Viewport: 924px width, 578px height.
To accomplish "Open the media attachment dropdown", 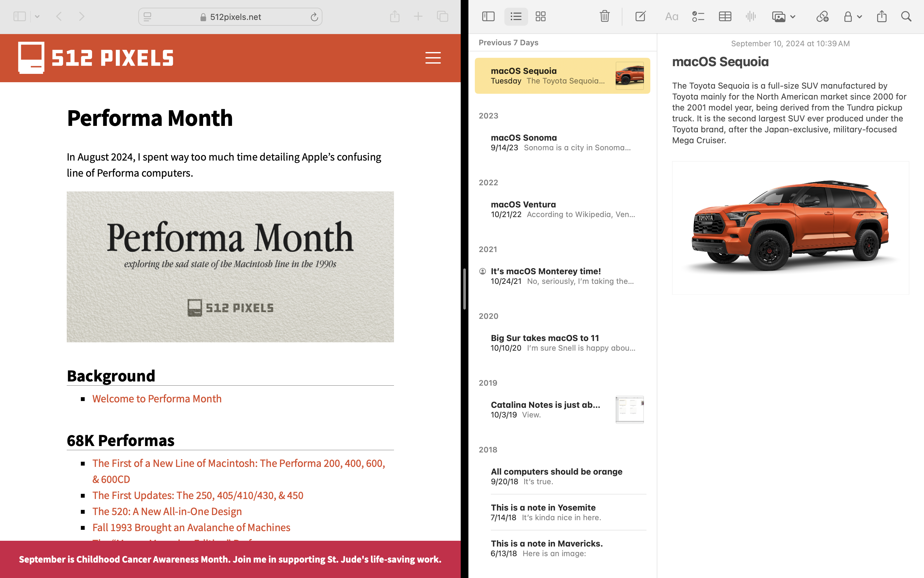I will tap(783, 16).
